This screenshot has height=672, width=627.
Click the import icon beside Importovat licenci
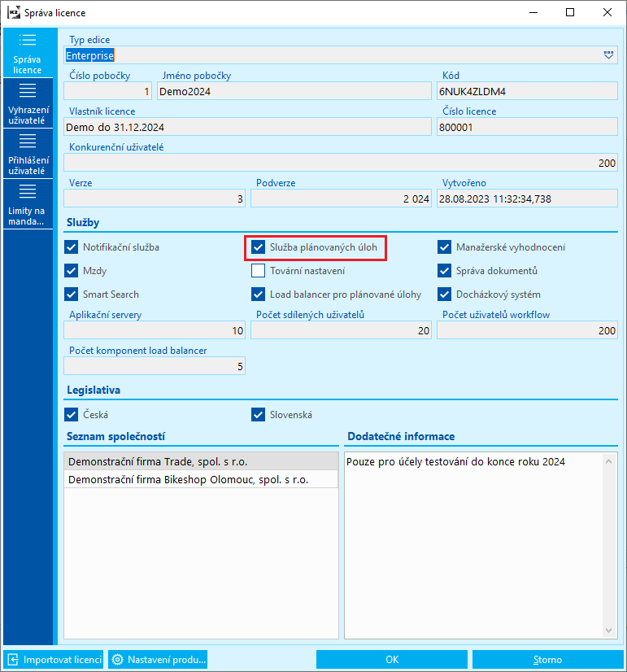point(13,660)
